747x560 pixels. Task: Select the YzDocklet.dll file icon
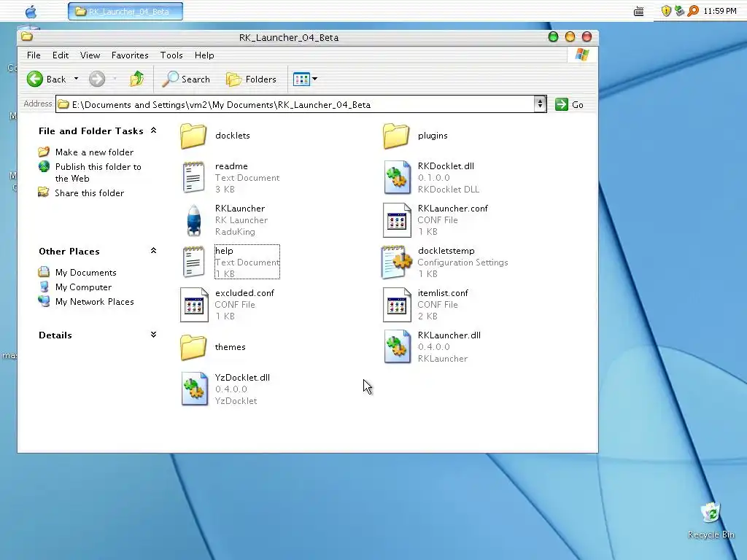click(194, 389)
